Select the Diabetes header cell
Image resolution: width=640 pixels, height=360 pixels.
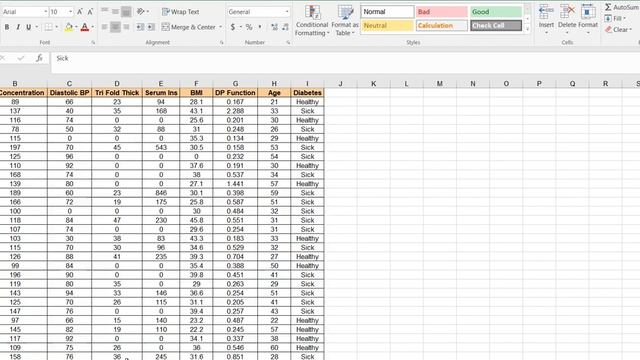(307, 93)
